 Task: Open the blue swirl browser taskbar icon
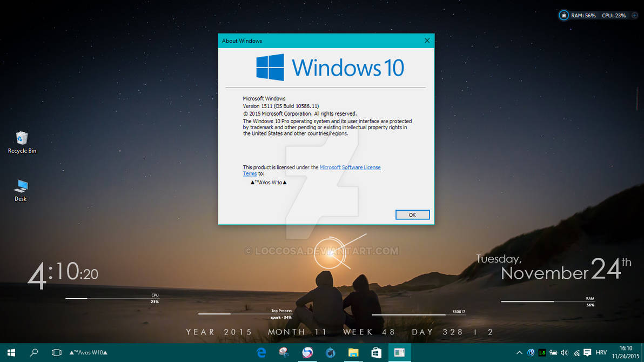(330, 353)
